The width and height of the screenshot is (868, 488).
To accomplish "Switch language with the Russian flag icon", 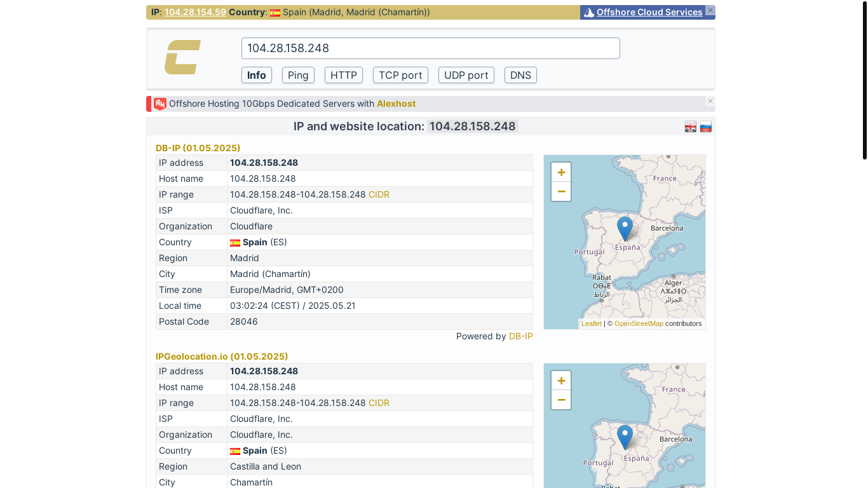I will coord(706,126).
